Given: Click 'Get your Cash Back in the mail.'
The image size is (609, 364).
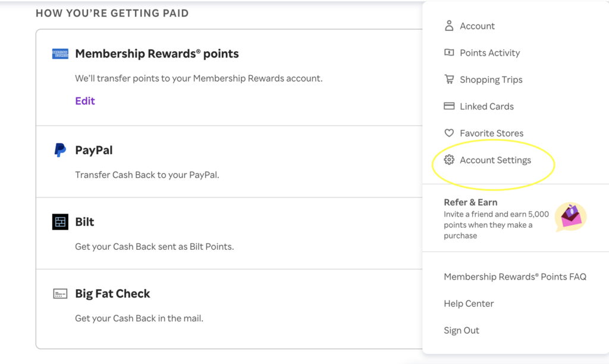Looking at the screenshot, I should 139,319.
